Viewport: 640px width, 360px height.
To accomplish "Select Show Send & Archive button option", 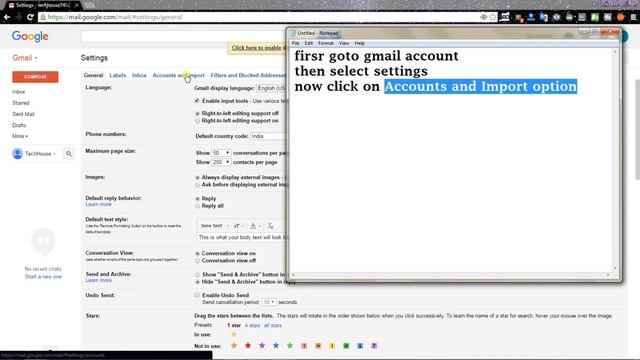I will click(198, 275).
